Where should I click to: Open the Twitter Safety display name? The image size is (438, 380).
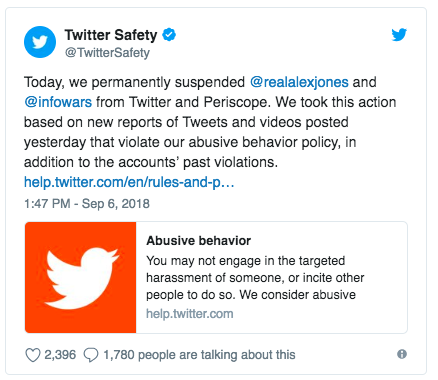pyautogui.click(x=111, y=35)
